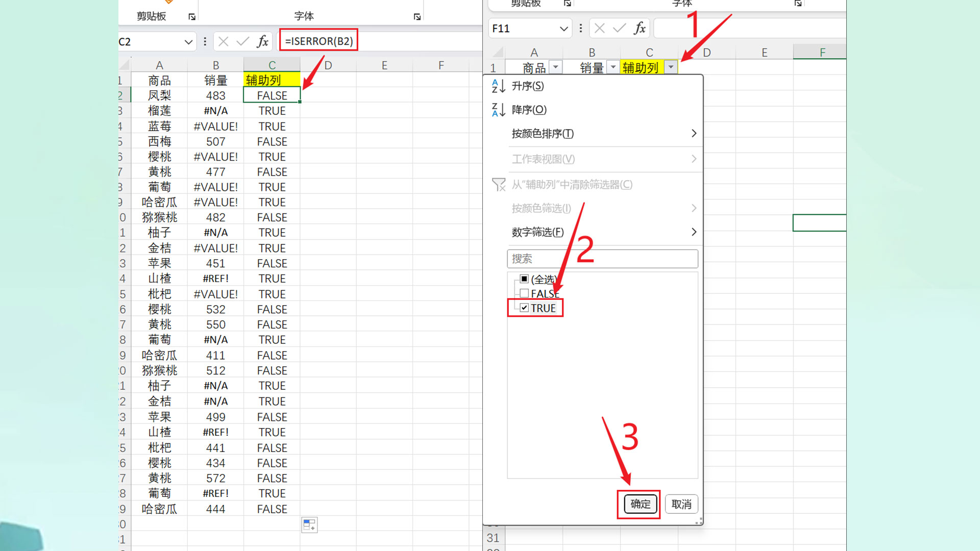Click cell with 榴莲 in column A
Screen dimensions: 980x551
pyautogui.click(x=159, y=111)
